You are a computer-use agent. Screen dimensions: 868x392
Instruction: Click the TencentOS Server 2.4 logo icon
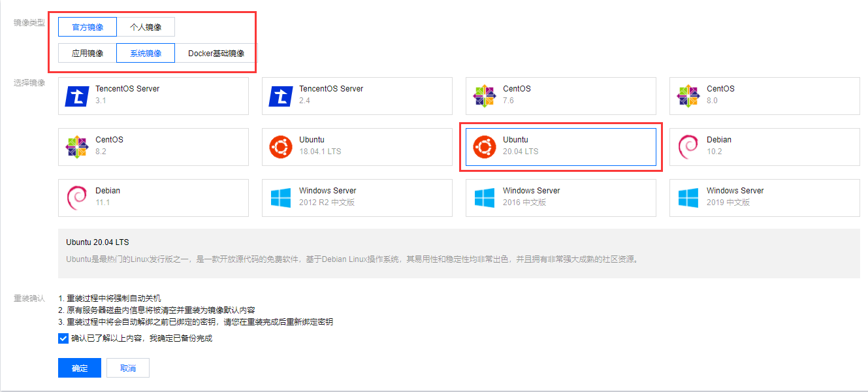(x=280, y=96)
